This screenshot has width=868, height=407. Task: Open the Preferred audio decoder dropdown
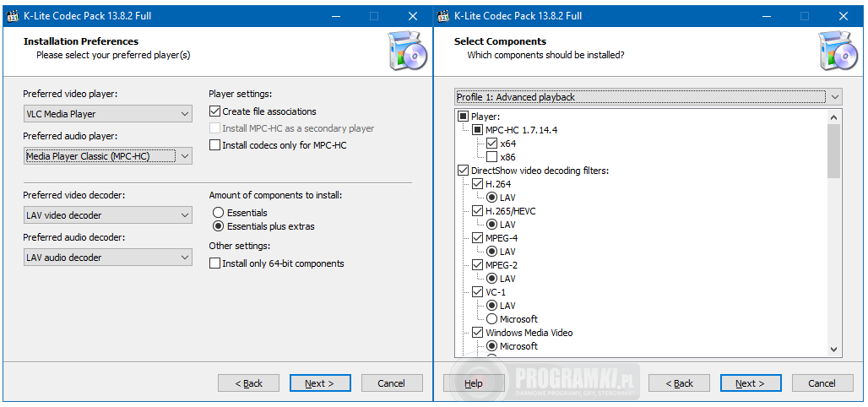(x=108, y=258)
